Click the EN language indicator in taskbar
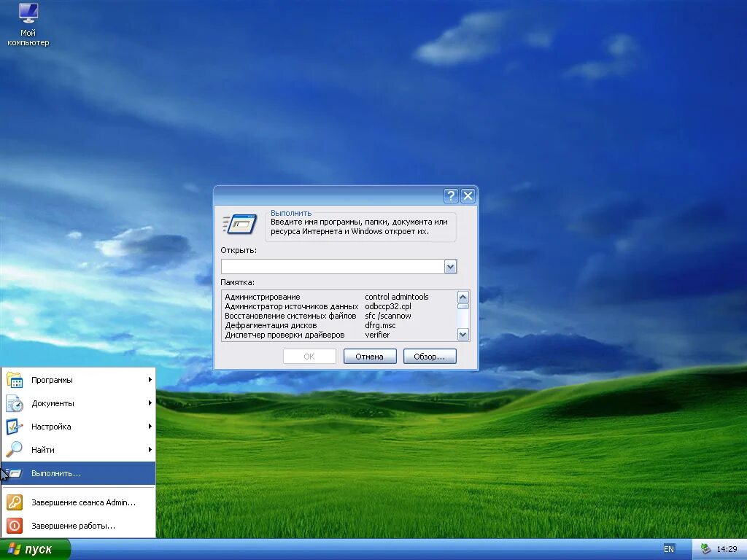The width and height of the screenshot is (747, 560). coord(669,549)
